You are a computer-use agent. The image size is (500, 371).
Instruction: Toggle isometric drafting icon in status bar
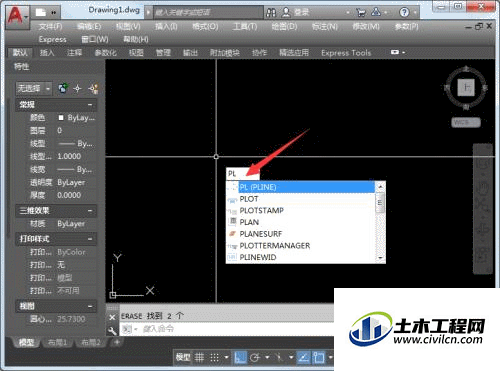click(x=279, y=358)
